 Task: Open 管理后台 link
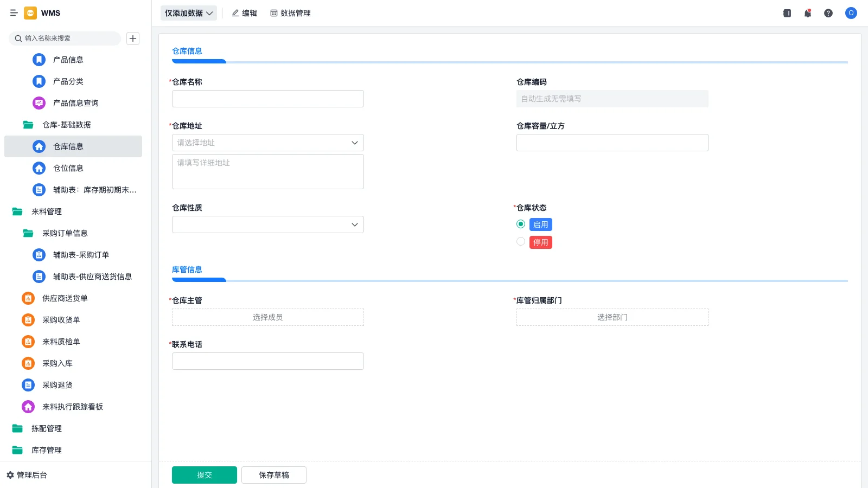coord(32,475)
